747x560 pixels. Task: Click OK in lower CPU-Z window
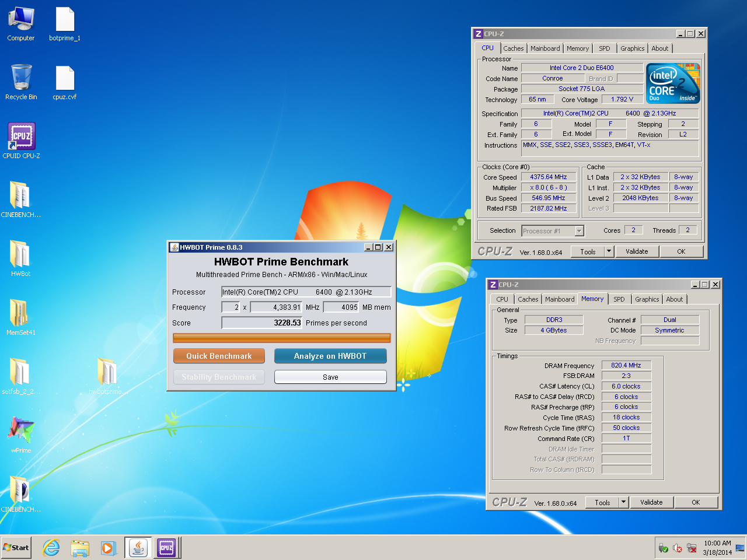point(696,502)
